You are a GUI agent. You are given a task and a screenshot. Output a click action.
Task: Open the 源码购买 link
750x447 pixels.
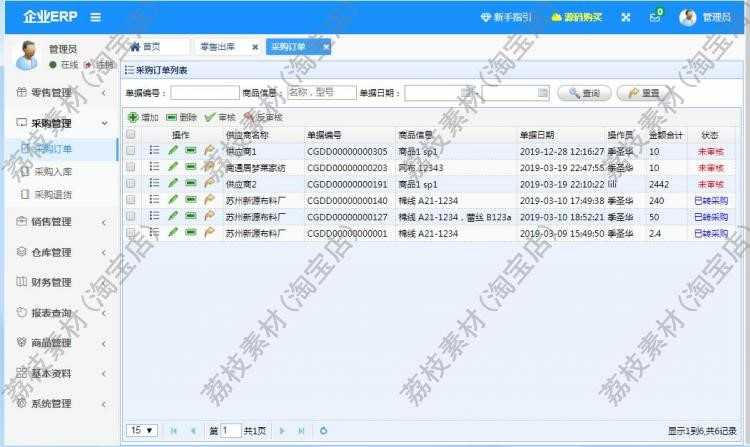pos(576,18)
